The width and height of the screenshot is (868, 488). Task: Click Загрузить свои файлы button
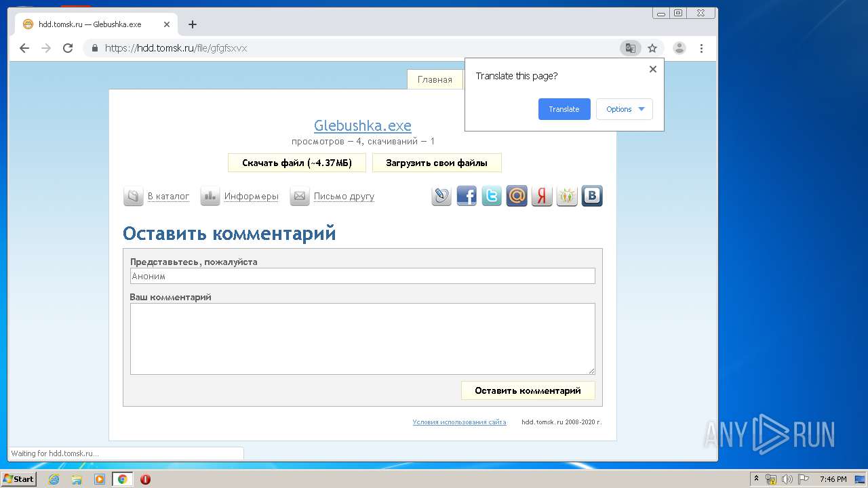tap(437, 163)
